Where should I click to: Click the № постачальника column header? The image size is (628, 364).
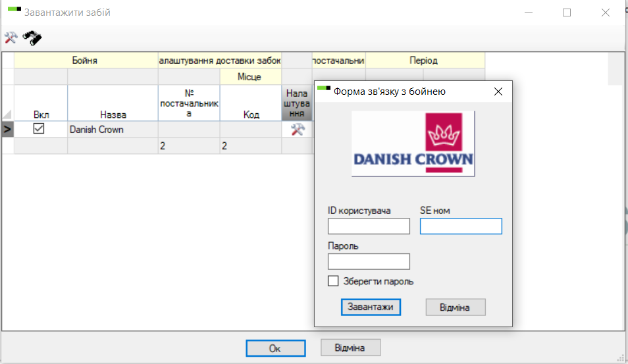point(189,103)
